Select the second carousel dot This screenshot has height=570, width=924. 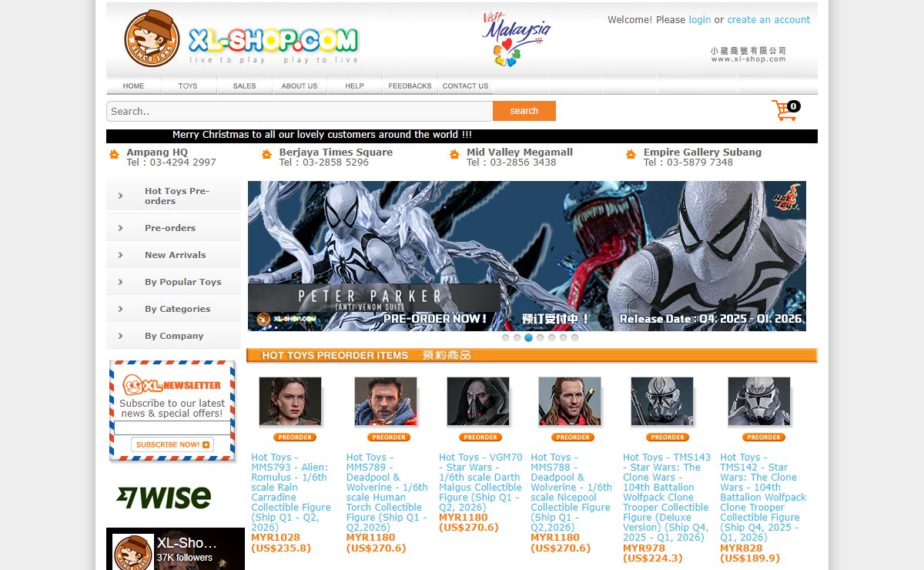(x=517, y=337)
